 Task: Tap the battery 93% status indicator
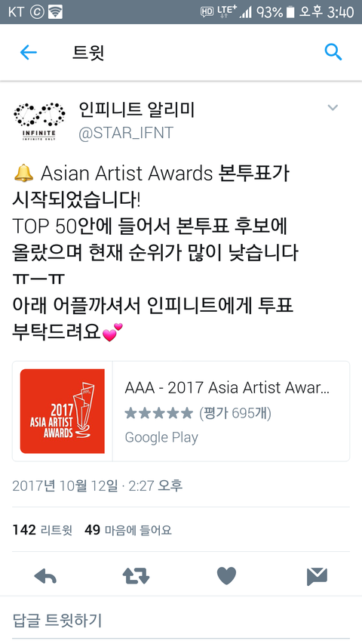(275, 12)
